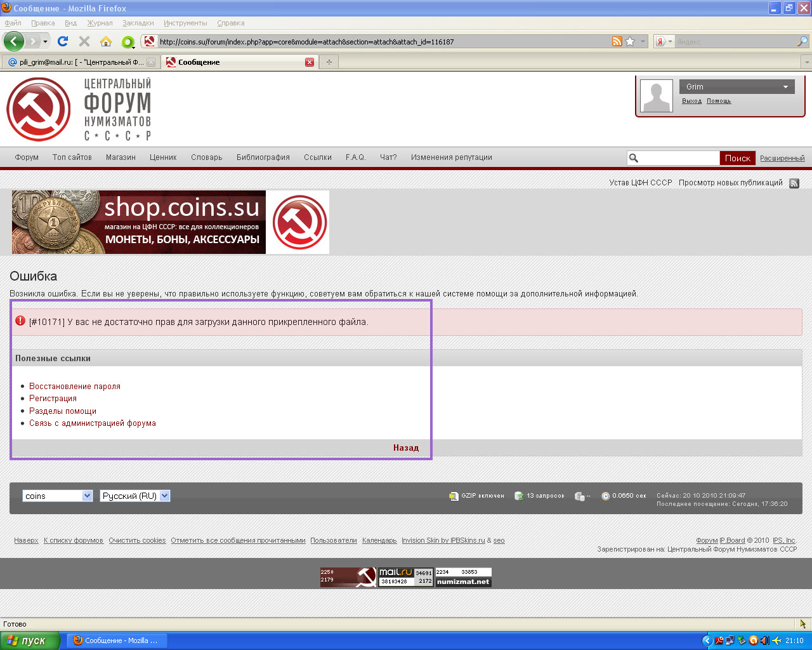This screenshot has height=650, width=812.
Task: Click the Grim user avatar image
Action: [x=657, y=96]
